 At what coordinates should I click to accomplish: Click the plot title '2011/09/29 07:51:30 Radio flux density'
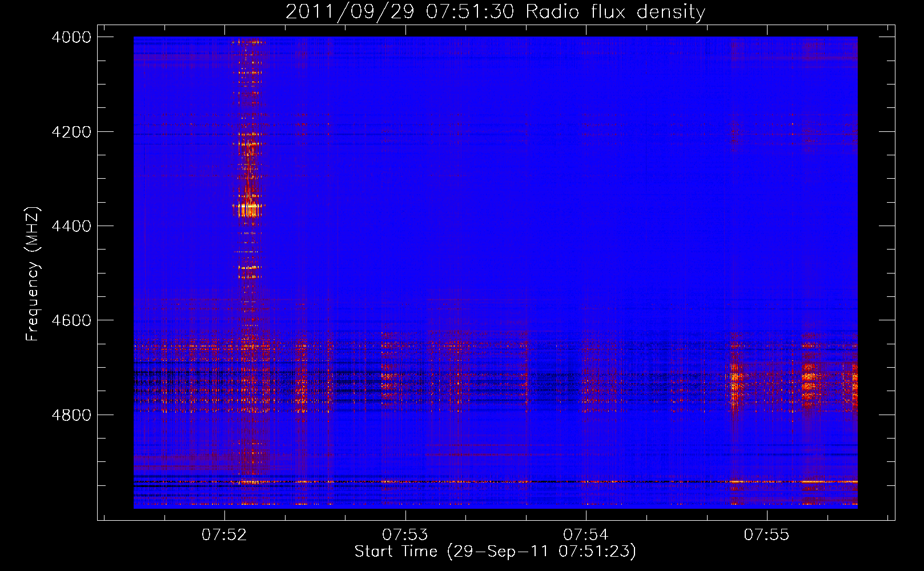pos(495,11)
